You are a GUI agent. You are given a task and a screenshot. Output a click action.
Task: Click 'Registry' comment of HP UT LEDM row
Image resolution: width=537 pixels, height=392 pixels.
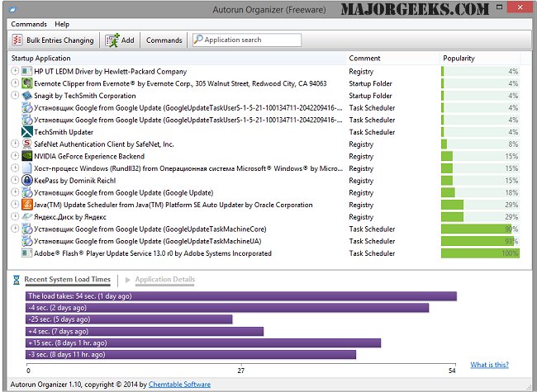coord(361,72)
